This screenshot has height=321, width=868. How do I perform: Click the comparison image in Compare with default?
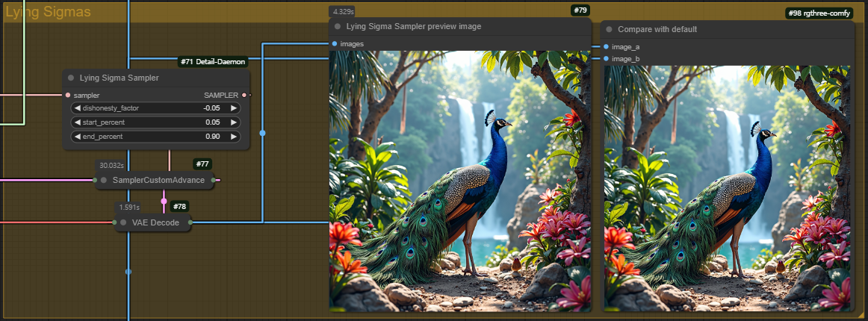tap(728, 188)
